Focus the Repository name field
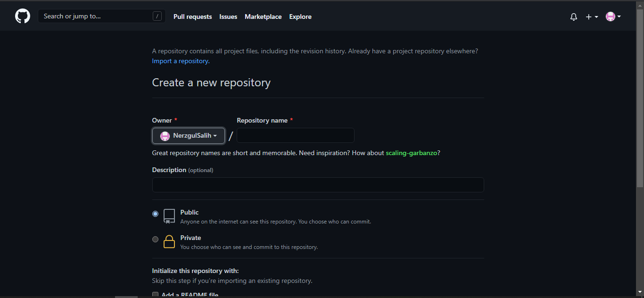Image resolution: width=644 pixels, height=298 pixels. pos(296,135)
